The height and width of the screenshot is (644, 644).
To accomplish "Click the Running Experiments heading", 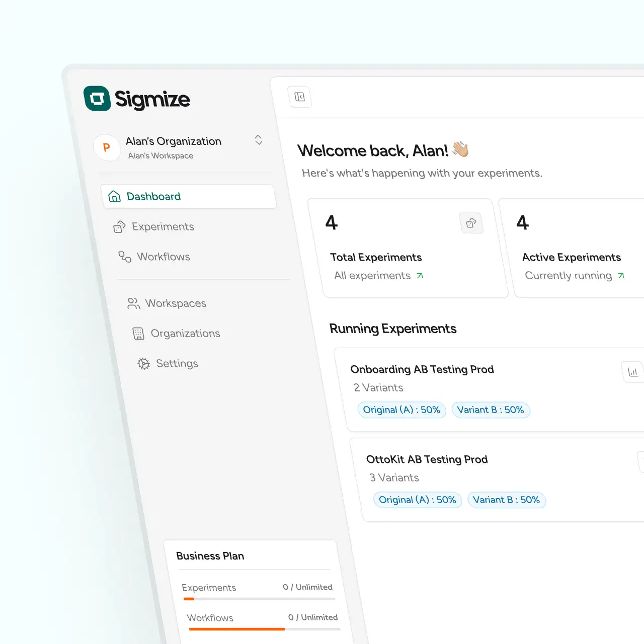I will pyautogui.click(x=393, y=329).
